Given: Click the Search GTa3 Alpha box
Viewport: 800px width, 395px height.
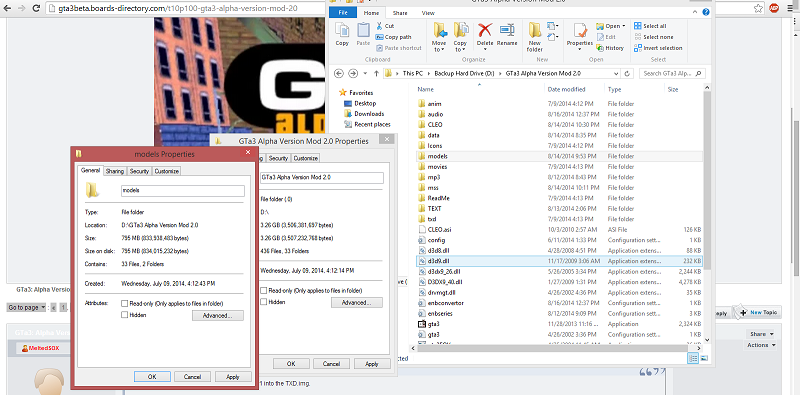Looking at the screenshot, I should [672, 73].
